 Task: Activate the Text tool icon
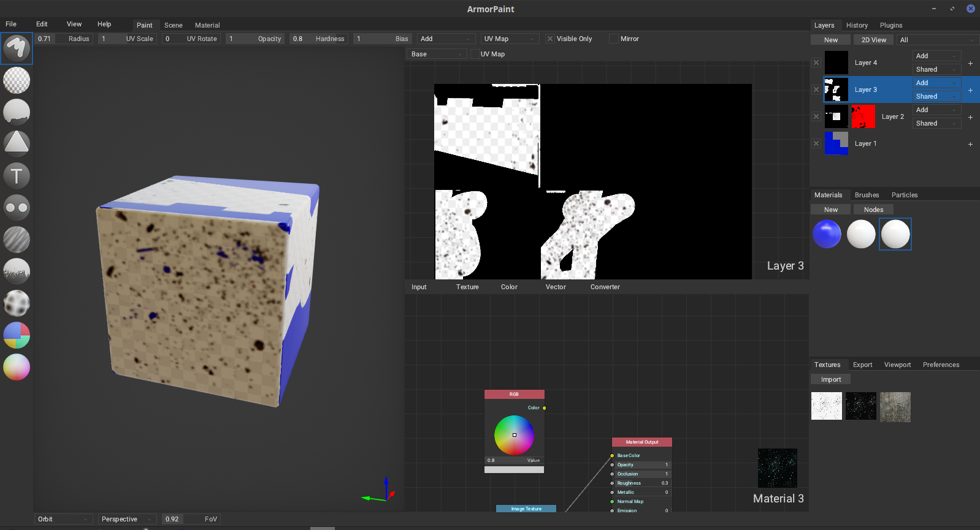(17, 176)
